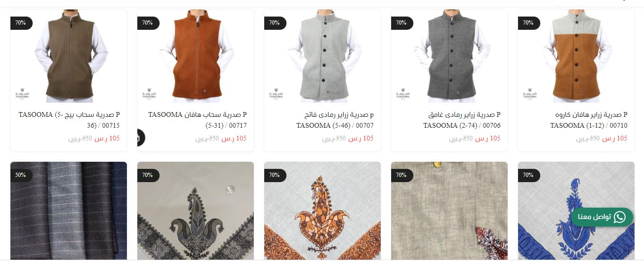Screen dimensions: 644x263
Task: Open the orange embroidered shawl product image
Action: [322, 211]
